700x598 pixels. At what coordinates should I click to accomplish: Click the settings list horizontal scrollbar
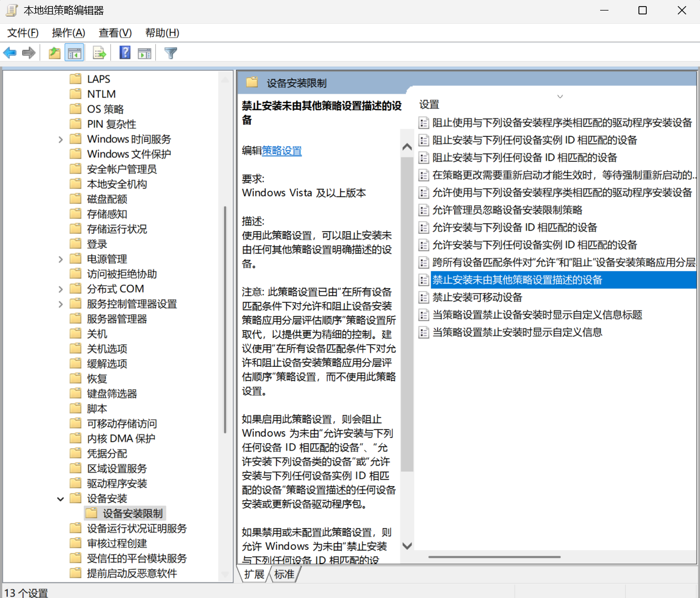[x=494, y=557]
